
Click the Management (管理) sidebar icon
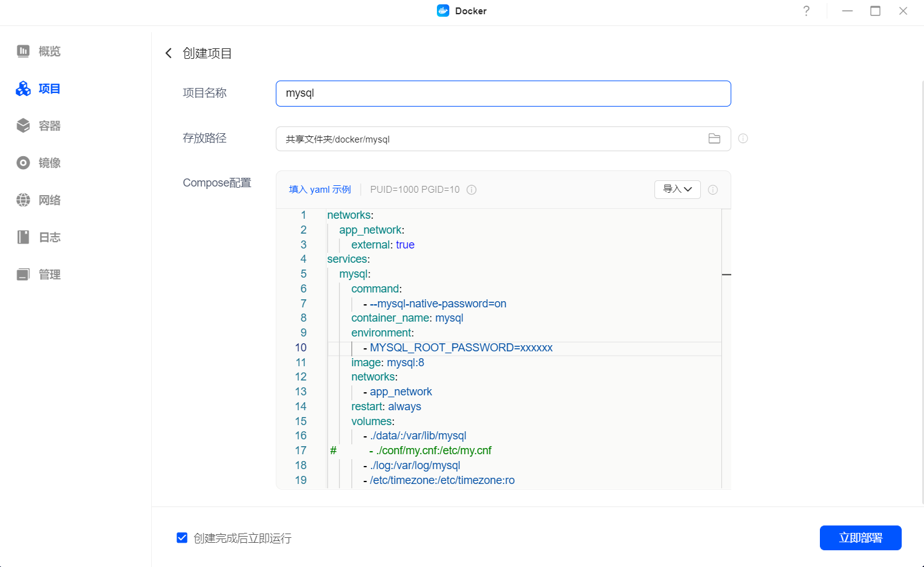tap(23, 275)
